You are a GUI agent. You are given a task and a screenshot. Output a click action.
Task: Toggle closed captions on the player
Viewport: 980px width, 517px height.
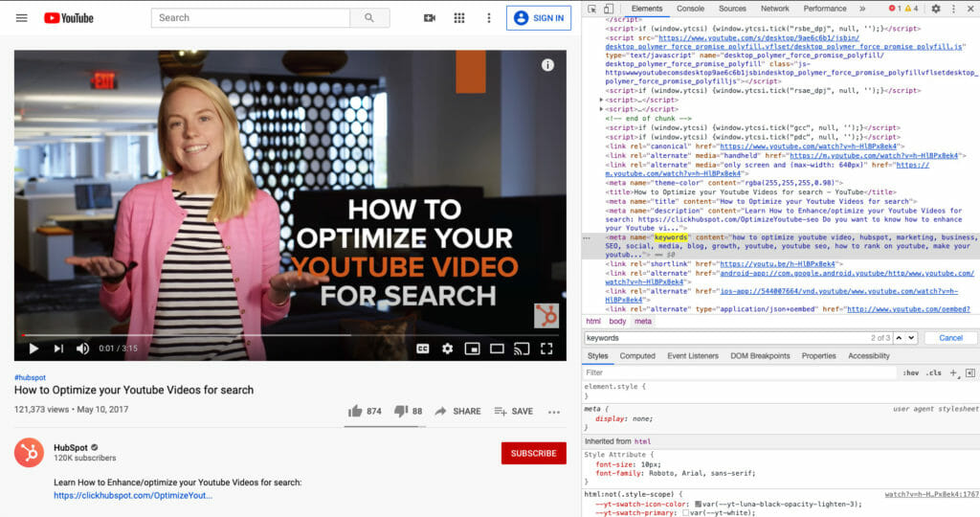coord(422,348)
